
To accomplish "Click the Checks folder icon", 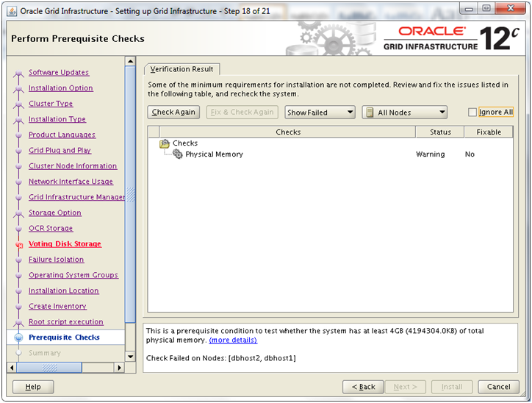I will tap(165, 143).
